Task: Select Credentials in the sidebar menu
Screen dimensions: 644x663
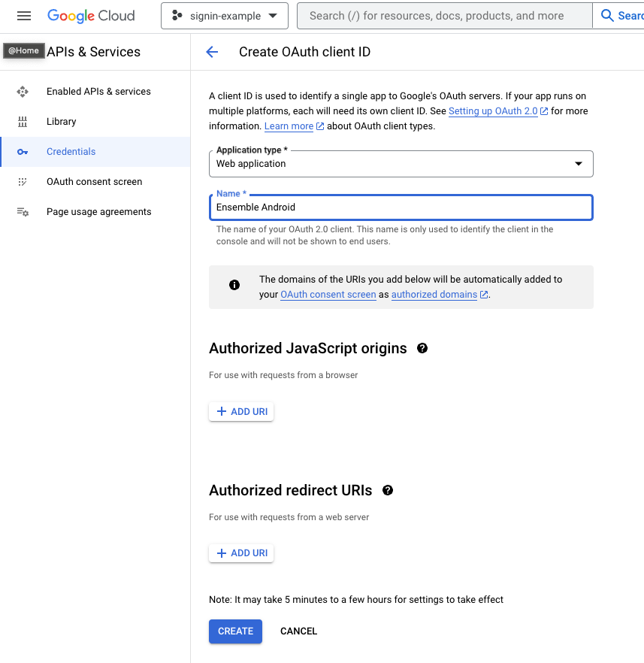Action: 71,151
